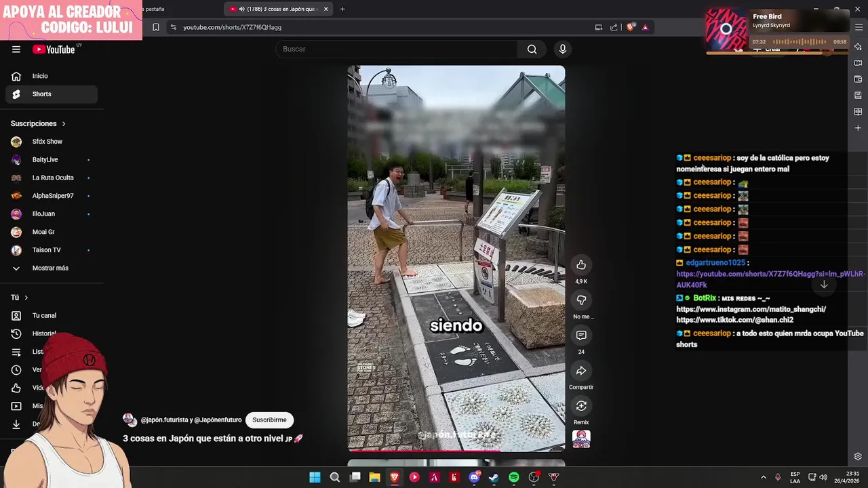The width and height of the screenshot is (868, 488).
Task: Select Shorts in the YouTube sidebar
Action: 51,94
